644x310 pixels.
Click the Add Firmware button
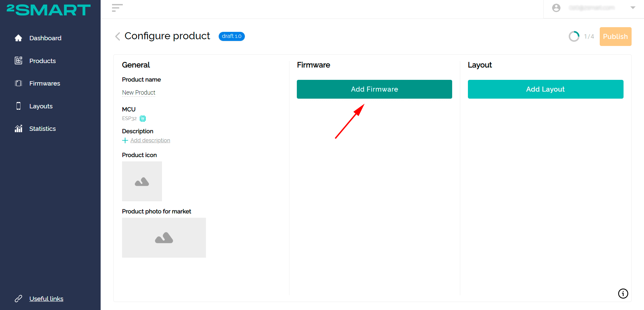tap(374, 89)
